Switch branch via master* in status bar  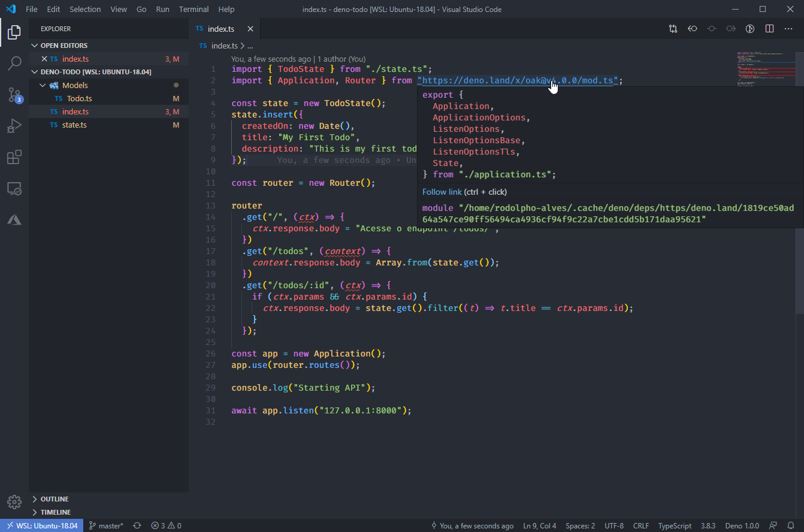[107, 525]
